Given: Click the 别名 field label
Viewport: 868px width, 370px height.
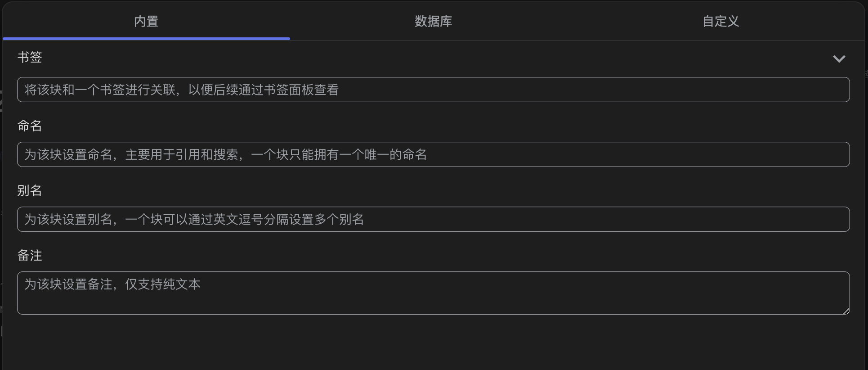Looking at the screenshot, I should [30, 190].
